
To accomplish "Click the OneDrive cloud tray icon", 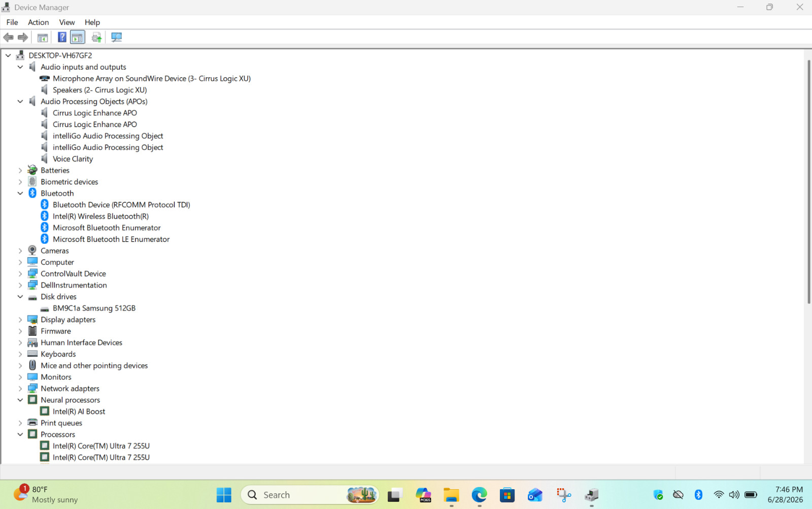I will point(678,495).
